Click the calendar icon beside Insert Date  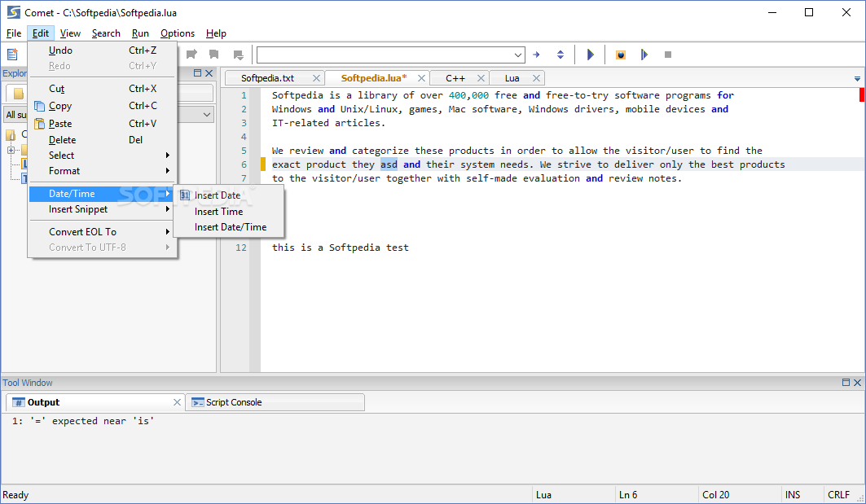click(x=185, y=195)
